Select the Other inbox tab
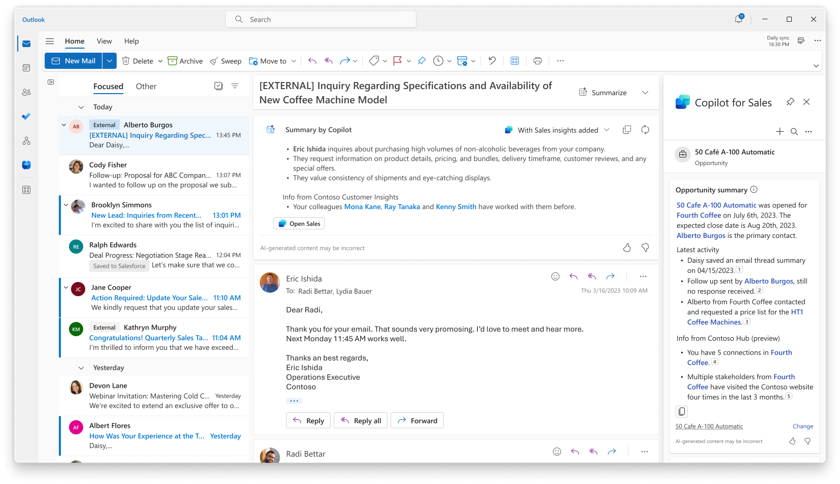 (x=146, y=86)
